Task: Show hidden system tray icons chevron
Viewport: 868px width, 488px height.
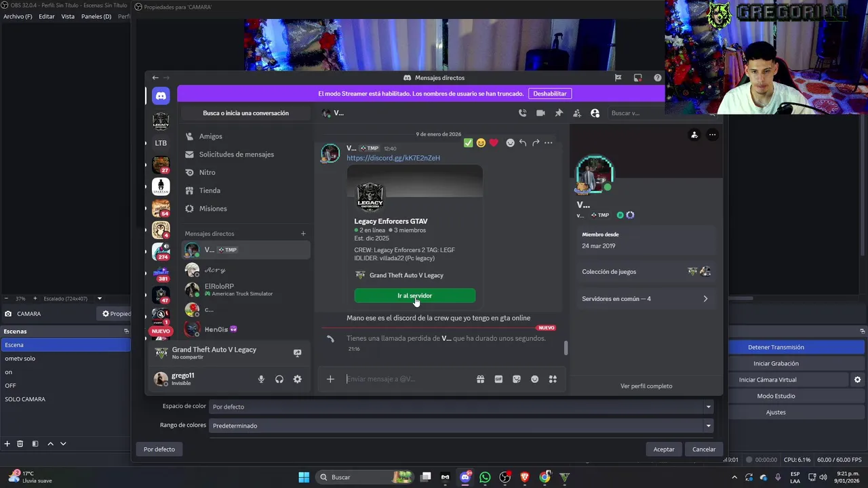Action: coord(734,477)
